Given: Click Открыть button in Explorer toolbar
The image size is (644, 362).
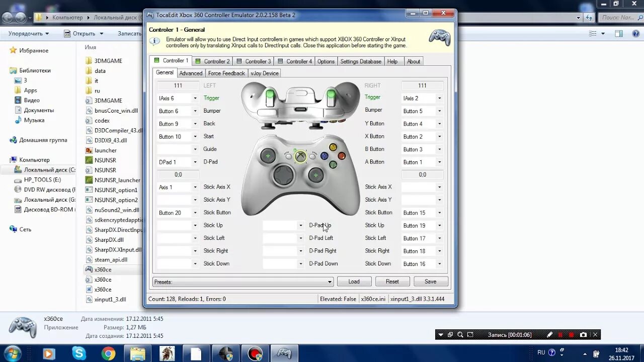Looking at the screenshot, I should tap(84, 34).
